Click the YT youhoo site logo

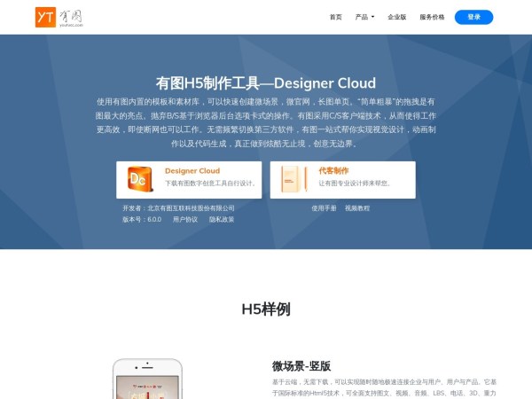click(x=59, y=17)
